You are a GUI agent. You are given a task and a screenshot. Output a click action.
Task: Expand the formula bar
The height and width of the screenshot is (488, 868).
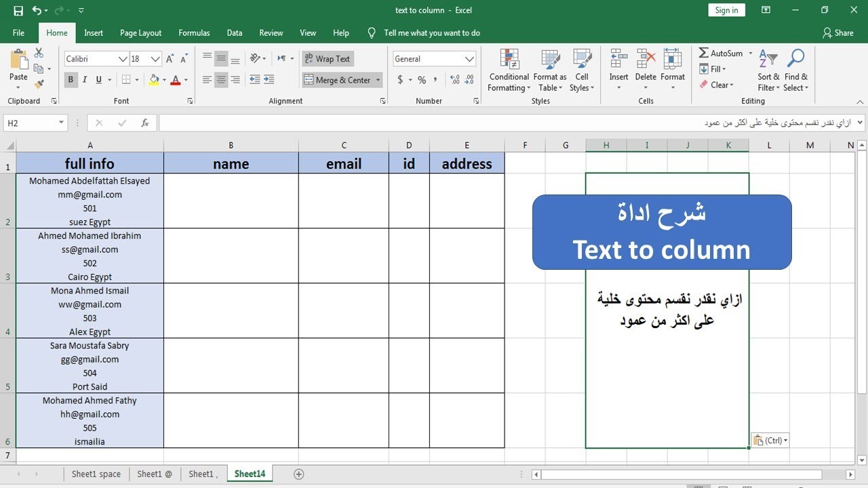[x=860, y=123]
